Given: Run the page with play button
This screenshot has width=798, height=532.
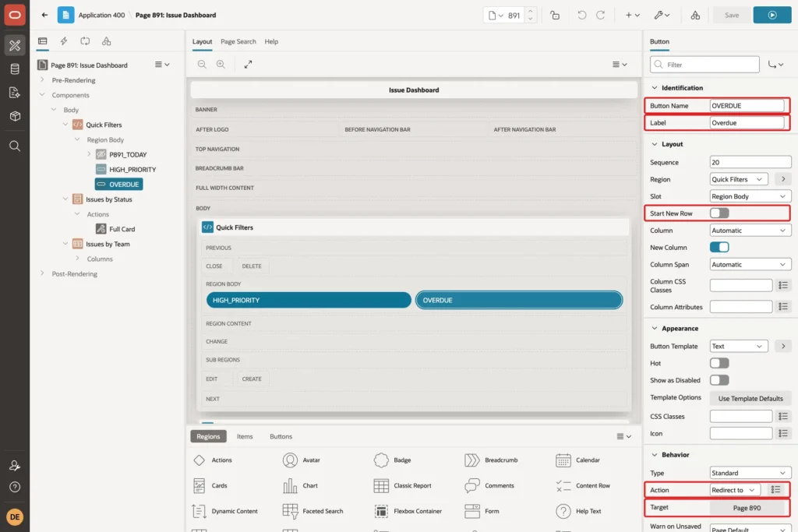Looking at the screenshot, I should pyautogui.click(x=772, y=16).
